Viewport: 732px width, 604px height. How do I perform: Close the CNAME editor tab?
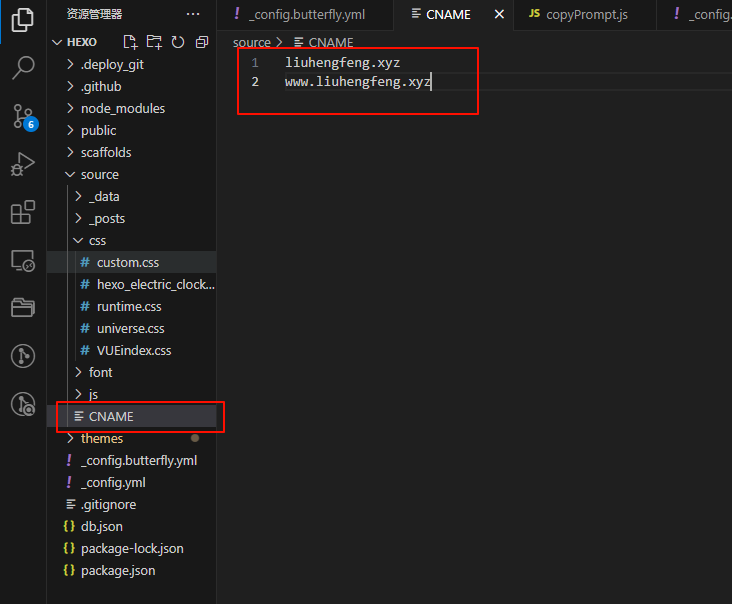pyautogui.click(x=499, y=14)
